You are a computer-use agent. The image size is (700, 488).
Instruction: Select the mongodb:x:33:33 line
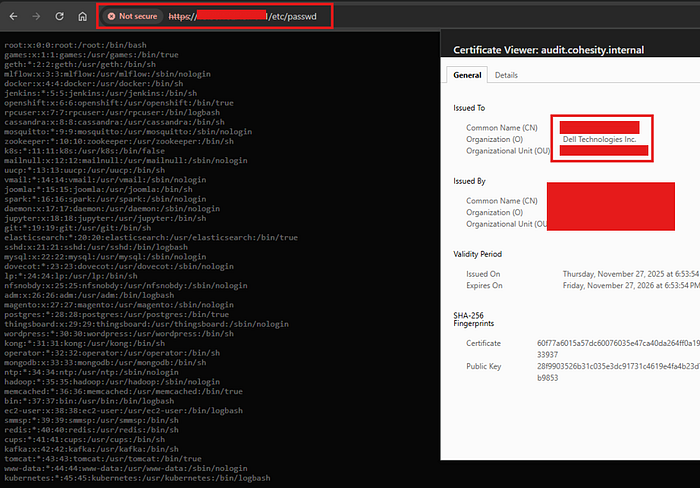(x=105, y=363)
